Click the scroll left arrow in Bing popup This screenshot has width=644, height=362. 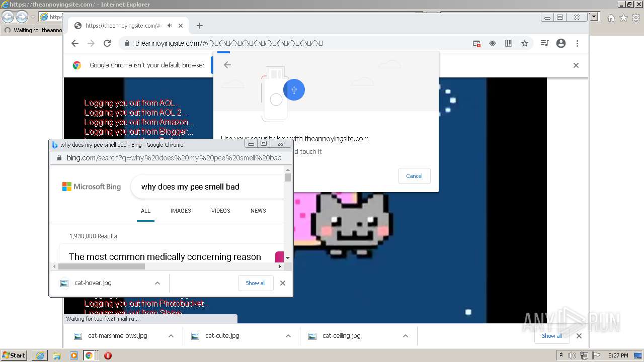tap(55, 266)
